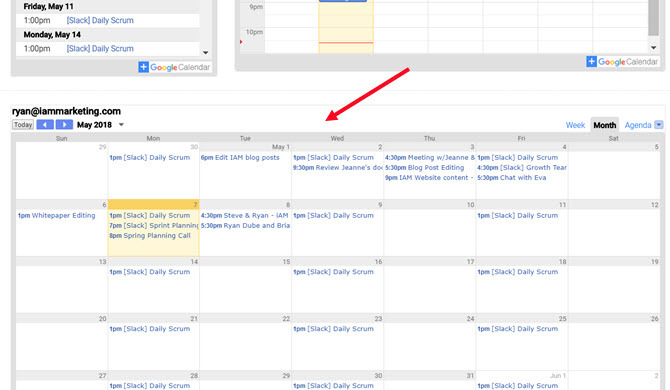Open Daily Scrum event on Jun 1
Screen dimensions: 670x390
[x=517, y=386]
